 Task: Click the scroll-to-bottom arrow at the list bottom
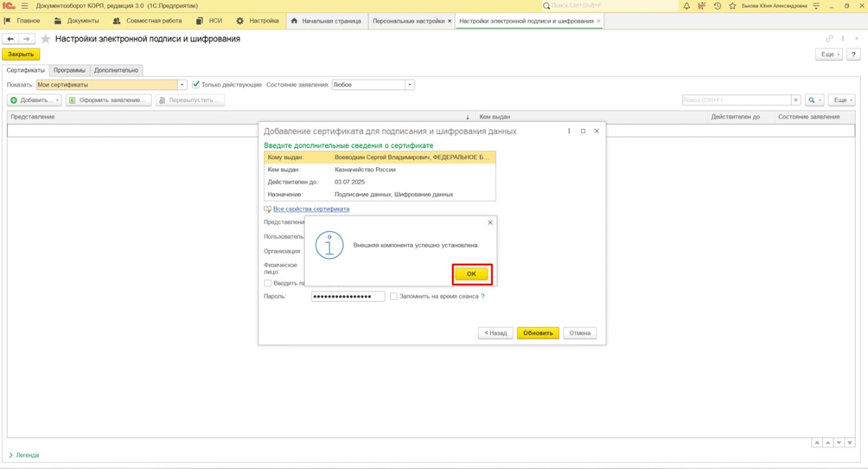click(x=850, y=443)
